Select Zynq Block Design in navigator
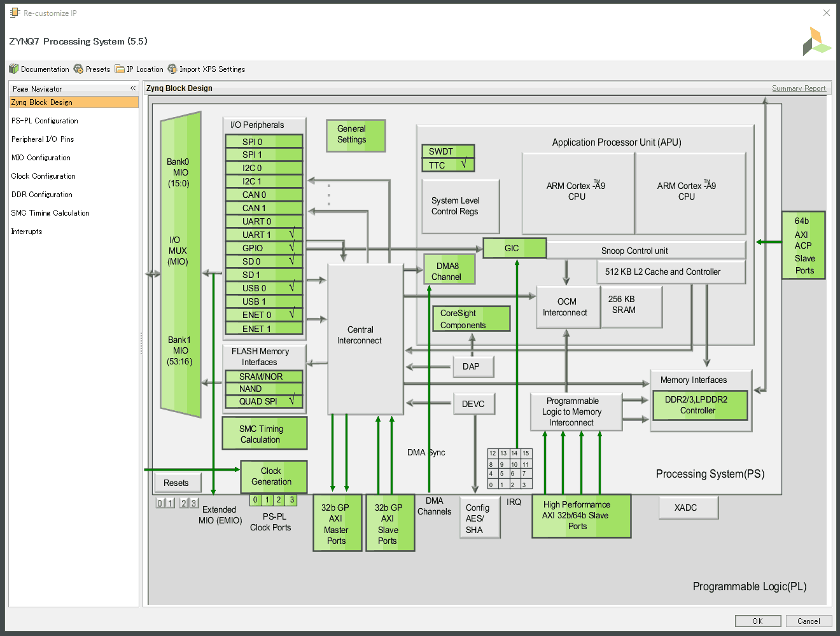This screenshot has height=636, width=840. point(74,102)
